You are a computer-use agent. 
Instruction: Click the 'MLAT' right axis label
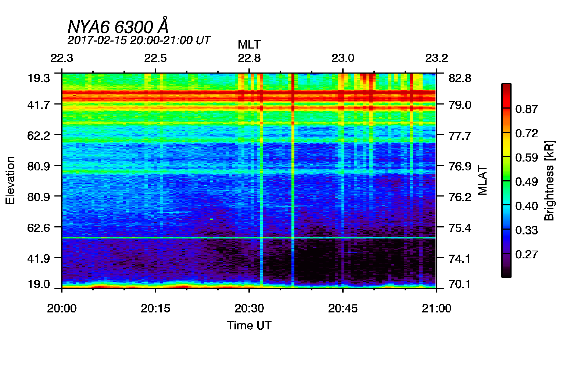tap(482, 180)
